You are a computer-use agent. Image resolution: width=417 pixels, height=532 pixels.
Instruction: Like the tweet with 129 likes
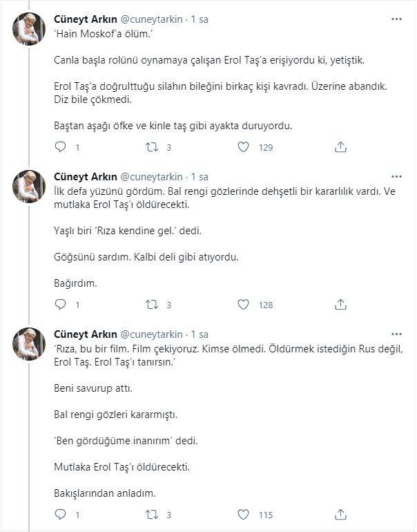(x=243, y=147)
